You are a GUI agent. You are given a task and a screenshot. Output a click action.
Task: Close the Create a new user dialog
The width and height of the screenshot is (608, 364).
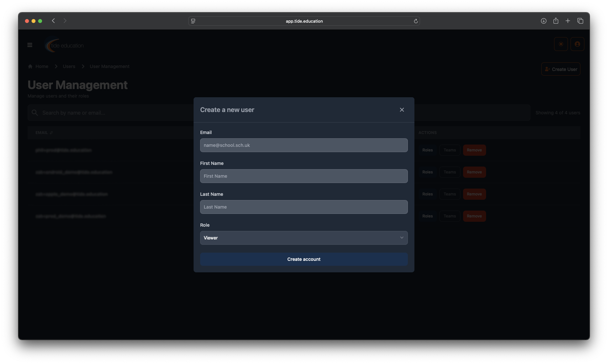tap(402, 110)
